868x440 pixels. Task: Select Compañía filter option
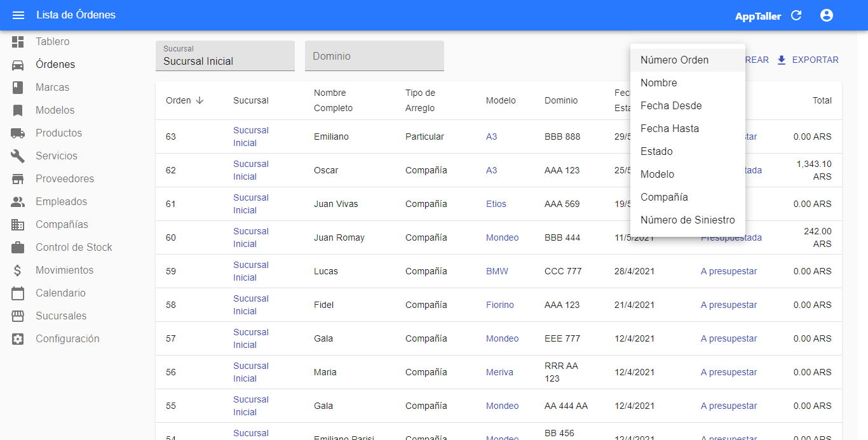(x=688, y=197)
